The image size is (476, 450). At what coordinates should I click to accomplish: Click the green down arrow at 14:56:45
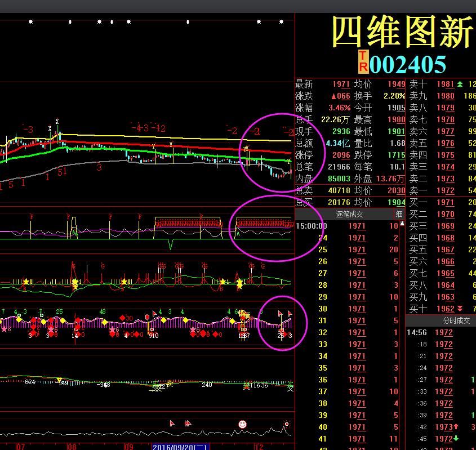pos(456,439)
